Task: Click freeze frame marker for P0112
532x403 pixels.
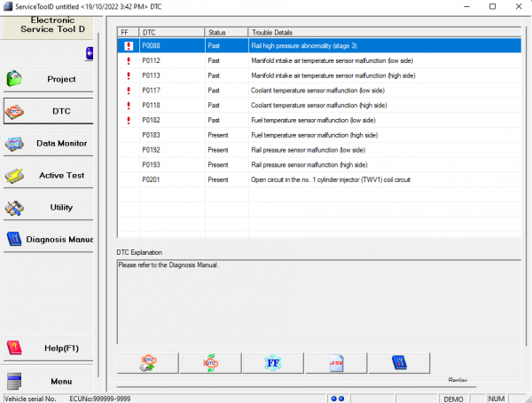Action: coord(129,59)
